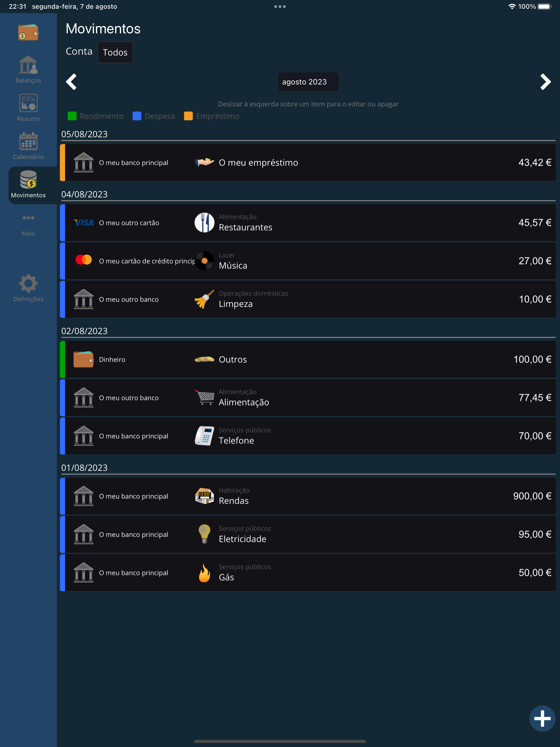560x747 pixels.
Task: Select the 95,00 € amount
Action: pos(535,534)
